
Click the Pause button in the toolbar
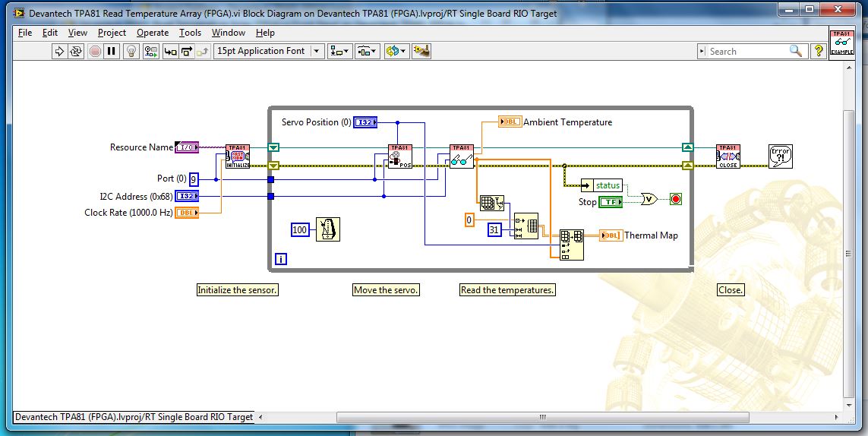112,51
